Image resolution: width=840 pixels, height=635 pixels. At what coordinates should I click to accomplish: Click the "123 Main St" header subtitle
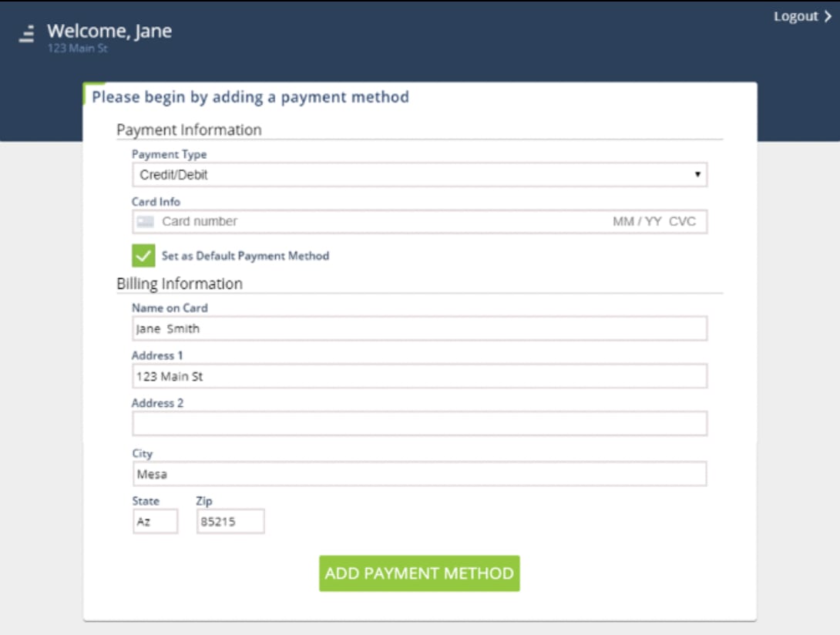[x=78, y=49]
